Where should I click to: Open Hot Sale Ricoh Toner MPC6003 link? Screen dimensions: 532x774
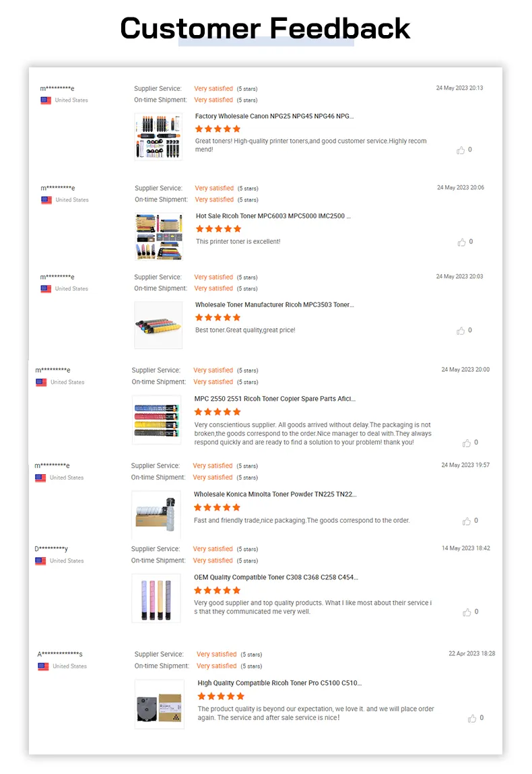pos(273,216)
